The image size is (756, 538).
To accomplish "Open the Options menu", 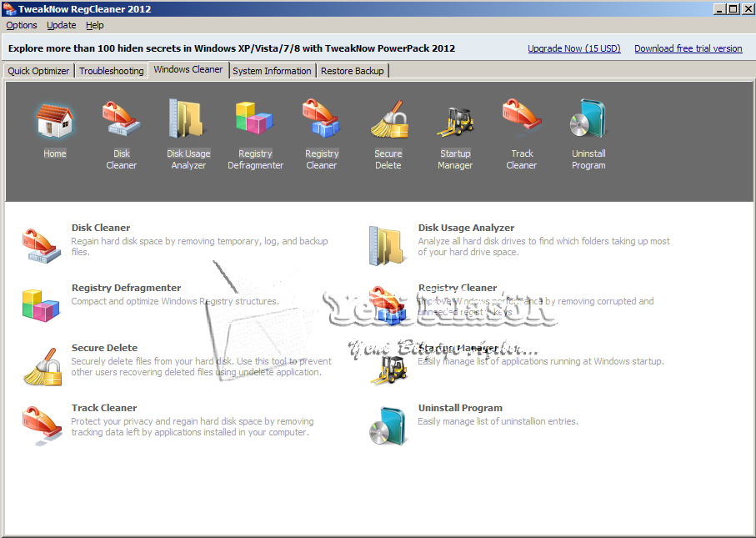I will coord(22,25).
